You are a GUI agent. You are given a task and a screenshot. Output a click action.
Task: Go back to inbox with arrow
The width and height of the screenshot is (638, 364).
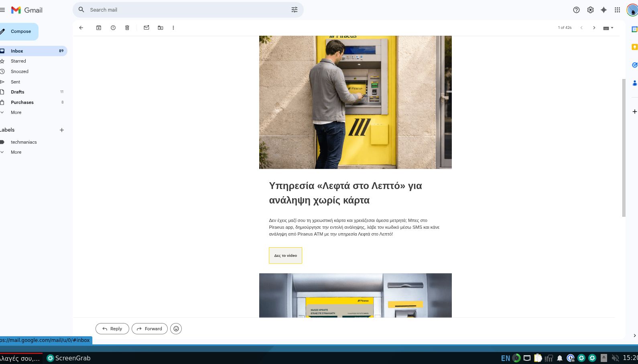pyautogui.click(x=81, y=28)
